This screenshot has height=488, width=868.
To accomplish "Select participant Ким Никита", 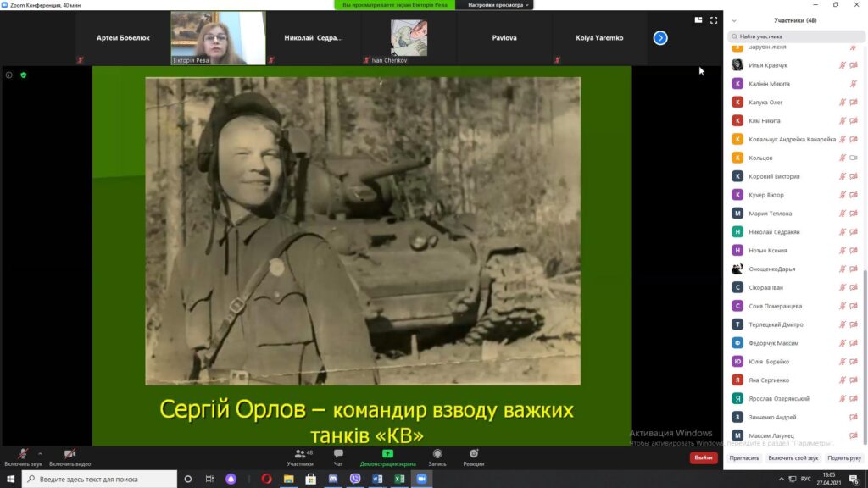I will coord(795,120).
